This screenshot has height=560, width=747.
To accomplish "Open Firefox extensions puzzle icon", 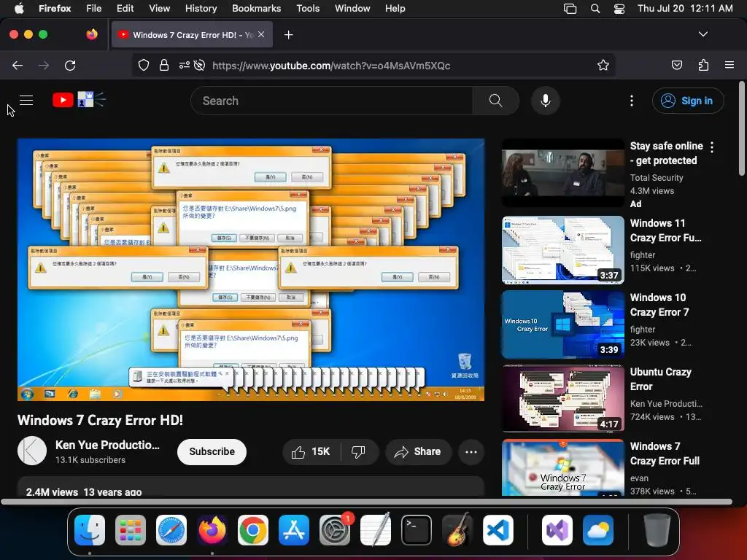I will tap(703, 65).
